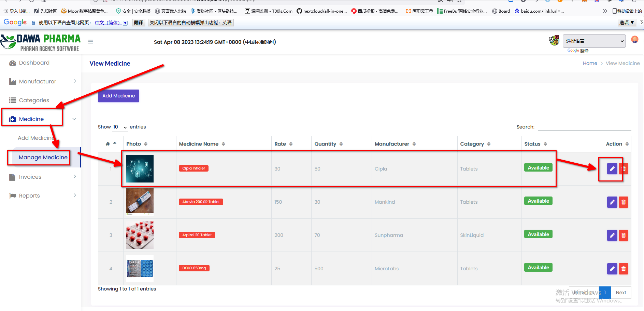The width and height of the screenshot is (644, 311).
Task: Expand the Reports sidebar section
Action: [x=29, y=196]
